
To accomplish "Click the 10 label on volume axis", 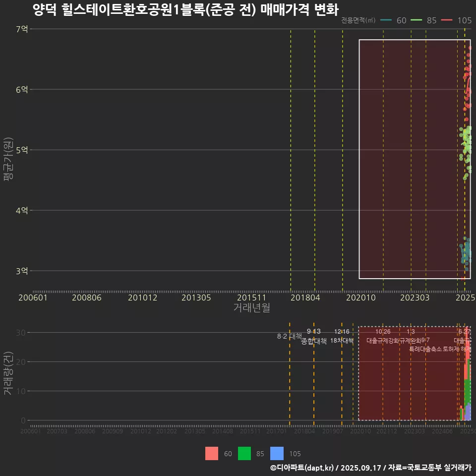I will [21, 391].
